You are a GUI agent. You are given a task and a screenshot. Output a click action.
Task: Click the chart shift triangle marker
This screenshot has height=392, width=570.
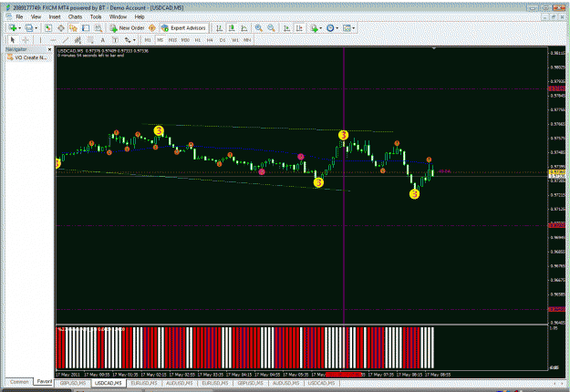click(434, 48)
